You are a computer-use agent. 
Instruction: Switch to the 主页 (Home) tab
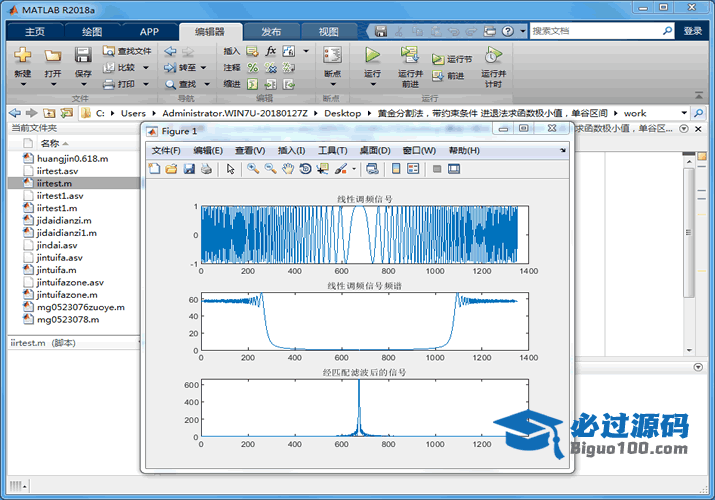click(x=35, y=31)
